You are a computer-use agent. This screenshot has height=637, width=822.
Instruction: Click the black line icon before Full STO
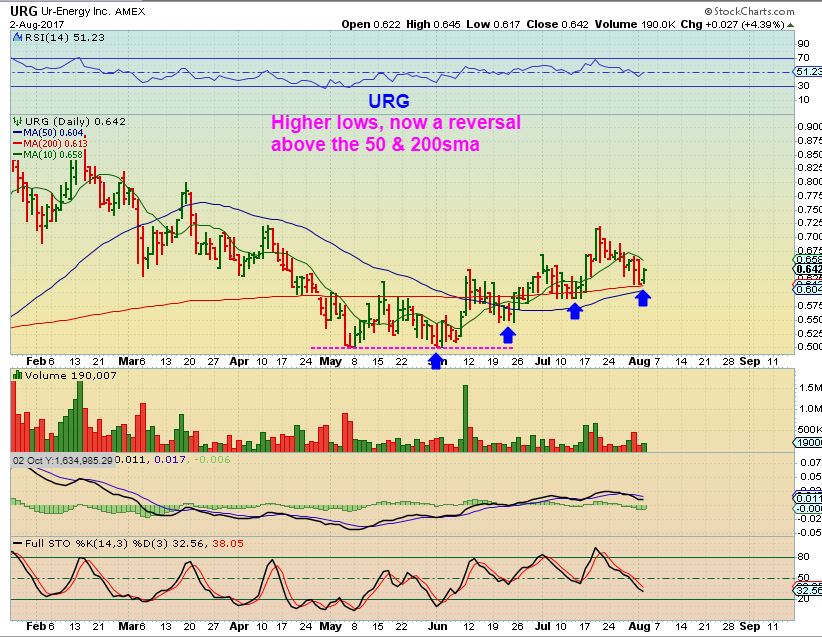click(x=18, y=544)
